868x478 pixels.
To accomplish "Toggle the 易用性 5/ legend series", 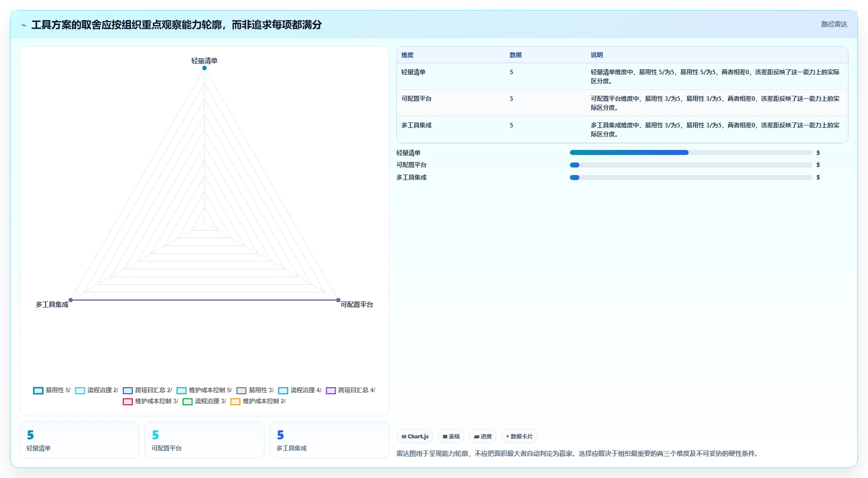I will pos(52,390).
